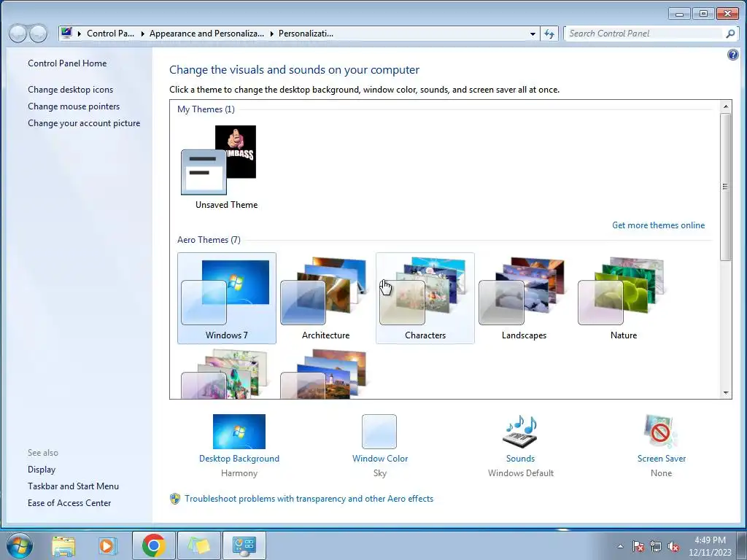The width and height of the screenshot is (747, 560).
Task: Click the Control Panel taskbar button
Action: [244, 545]
